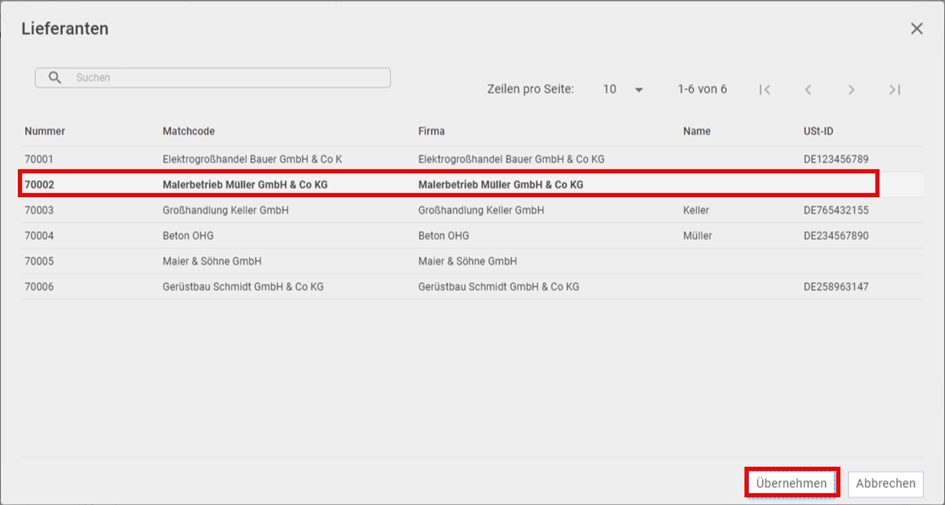Open rows per page dropdown
Image resolution: width=945 pixels, height=505 pixels.
pos(623,90)
